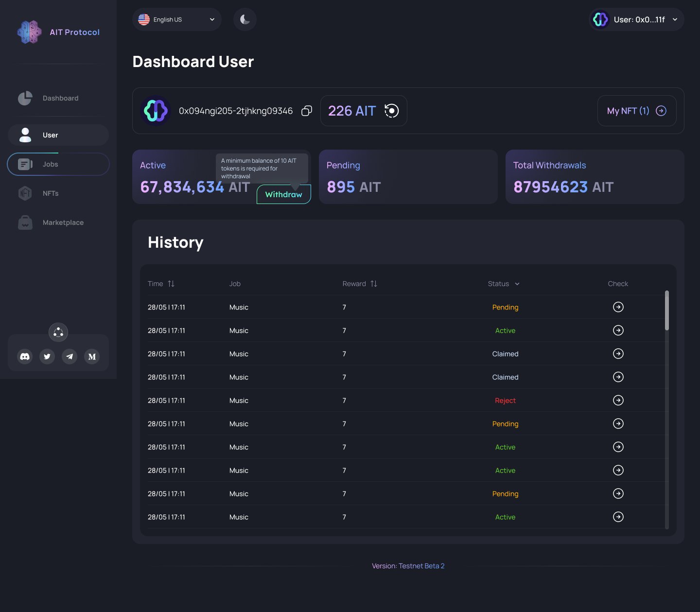The image size is (700, 612).
Task: Toggle dark mode with the moon button
Action: pos(245,19)
